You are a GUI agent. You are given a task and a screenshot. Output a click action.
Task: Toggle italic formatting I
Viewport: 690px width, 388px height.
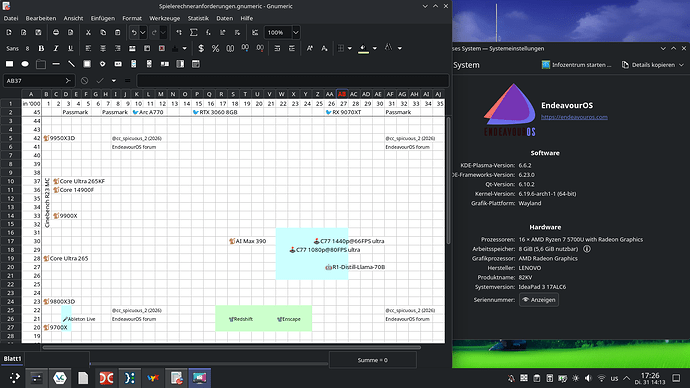click(56, 48)
